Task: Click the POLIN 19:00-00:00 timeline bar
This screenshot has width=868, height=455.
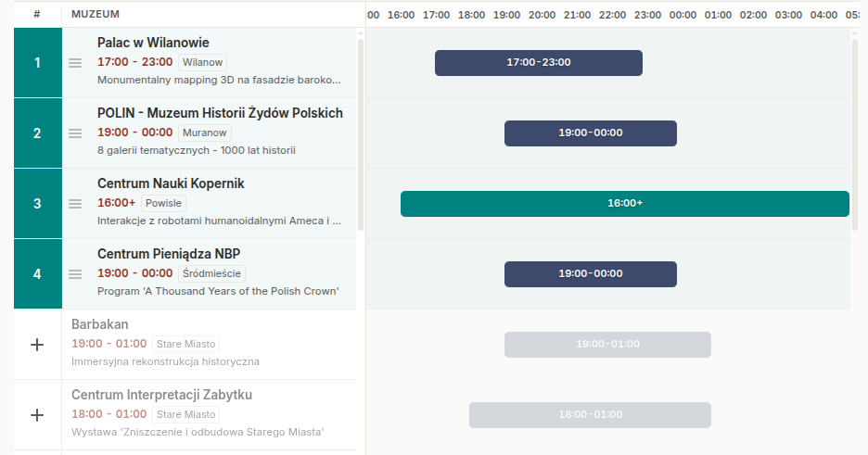Action: tap(590, 133)
